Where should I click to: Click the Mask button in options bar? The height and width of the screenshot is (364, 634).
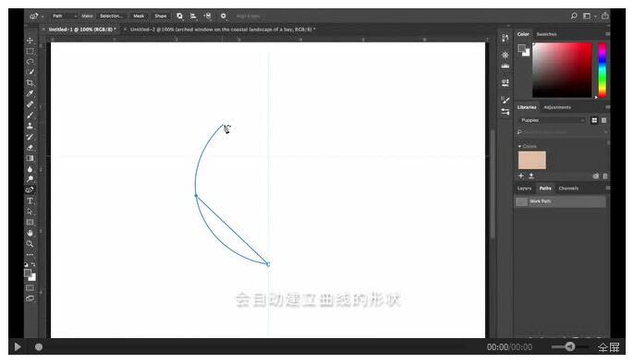point(139,16)
